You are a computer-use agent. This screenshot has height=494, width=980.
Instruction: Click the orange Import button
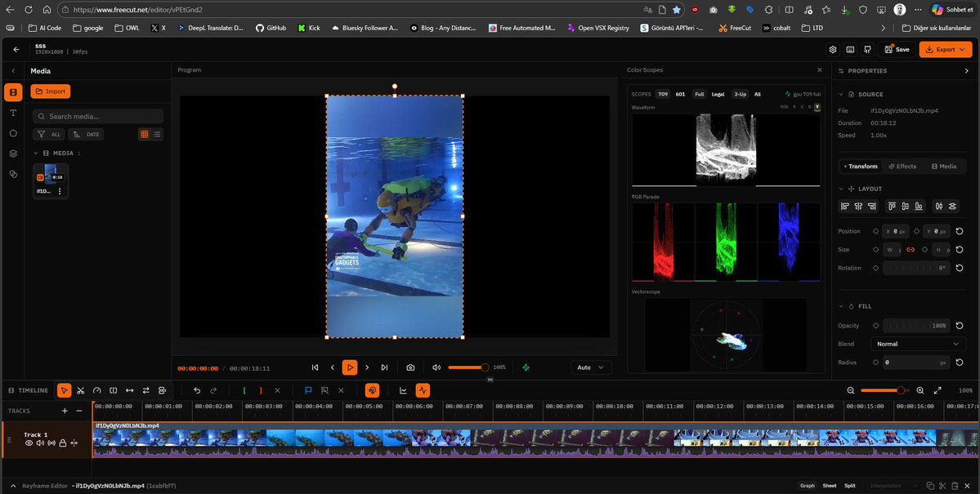[x=51, y=91]
